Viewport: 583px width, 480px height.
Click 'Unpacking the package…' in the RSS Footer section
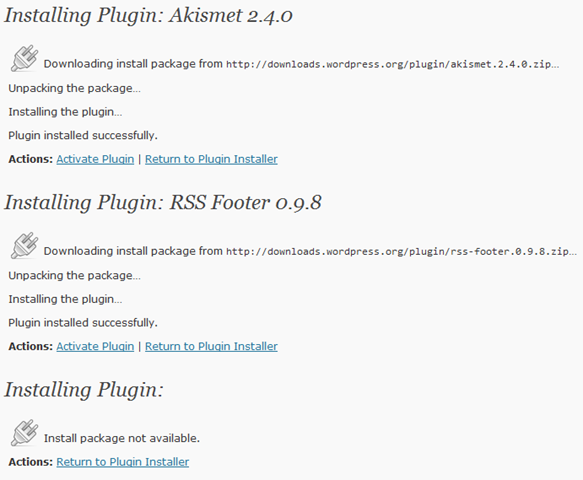click(75, 276)
